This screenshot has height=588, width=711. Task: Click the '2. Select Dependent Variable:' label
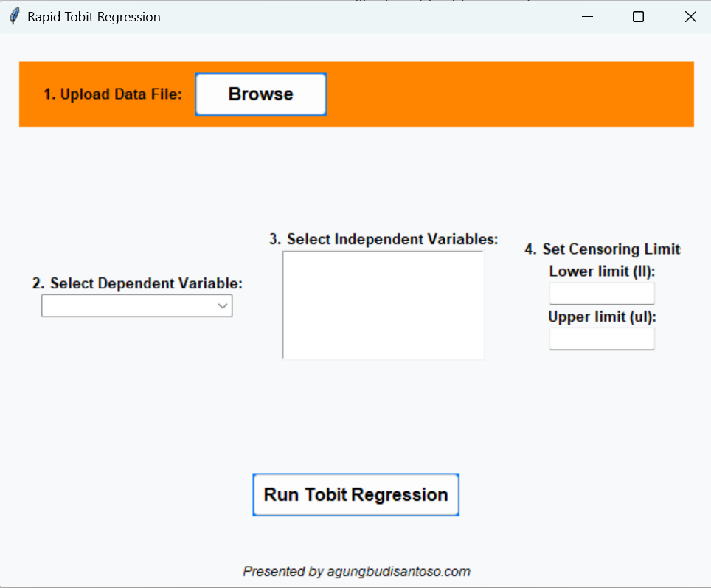pos(137,283)
